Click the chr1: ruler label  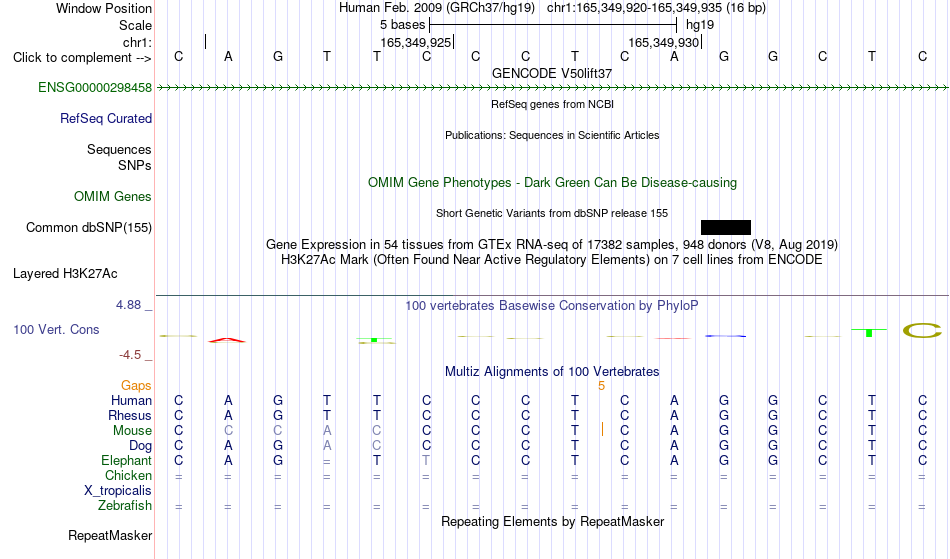coord(137,42)
